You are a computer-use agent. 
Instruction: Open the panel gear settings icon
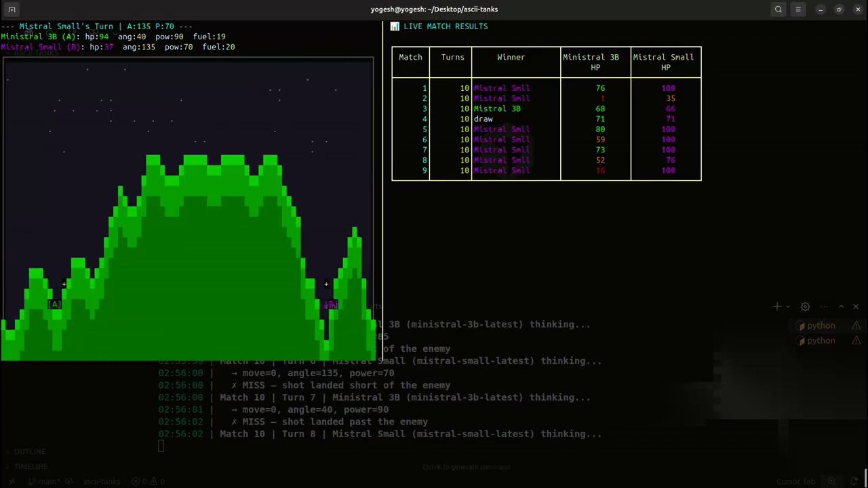tap(805, 307)
